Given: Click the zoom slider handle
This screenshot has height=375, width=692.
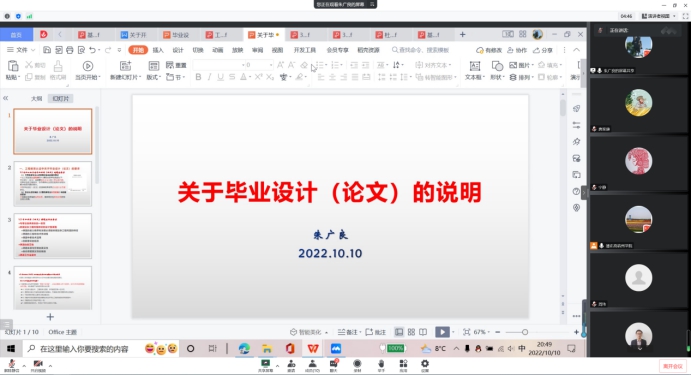Looking at the screenshot, I should (x=525, y=332).
